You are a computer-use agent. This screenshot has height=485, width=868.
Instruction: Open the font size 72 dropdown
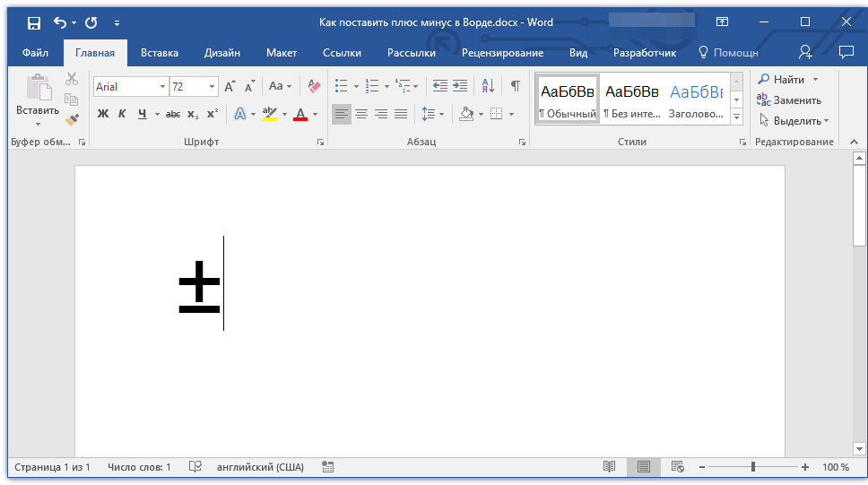click(213, 87)
